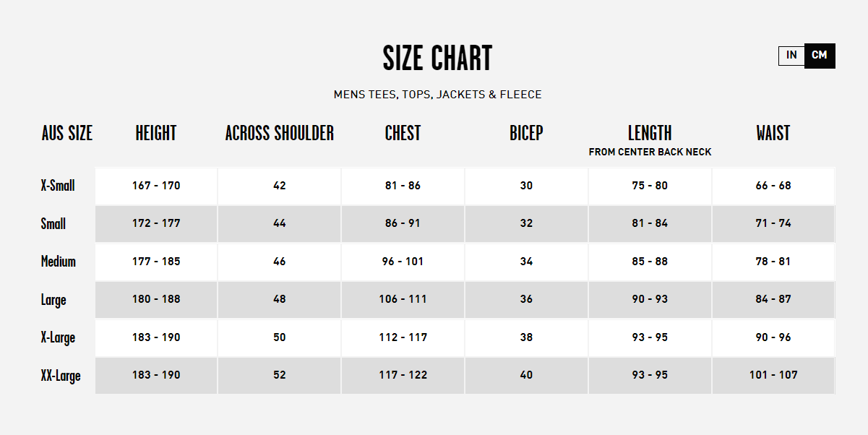The image size is (868, 435).
Task: Select the XX-Large row label
Action: click(61, 376)
